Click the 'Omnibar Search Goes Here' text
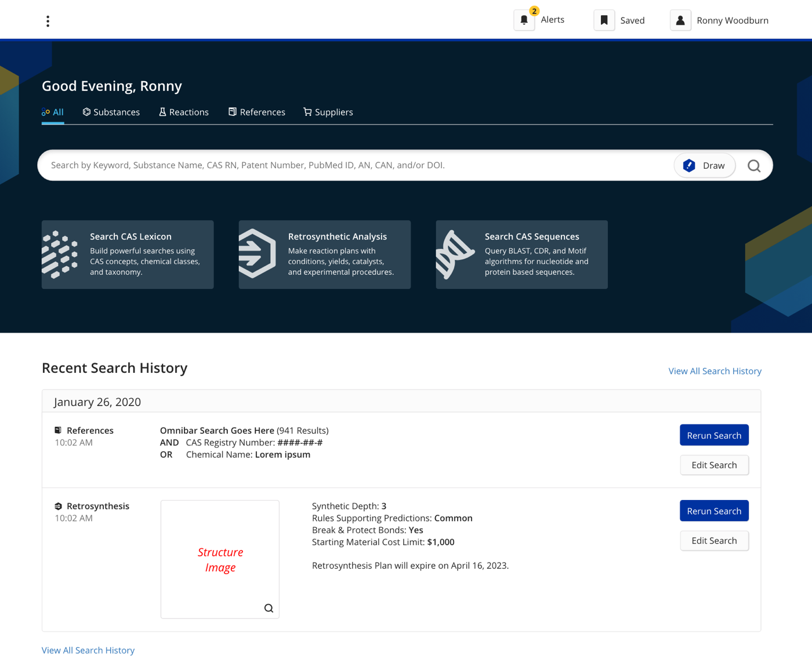 217,431
